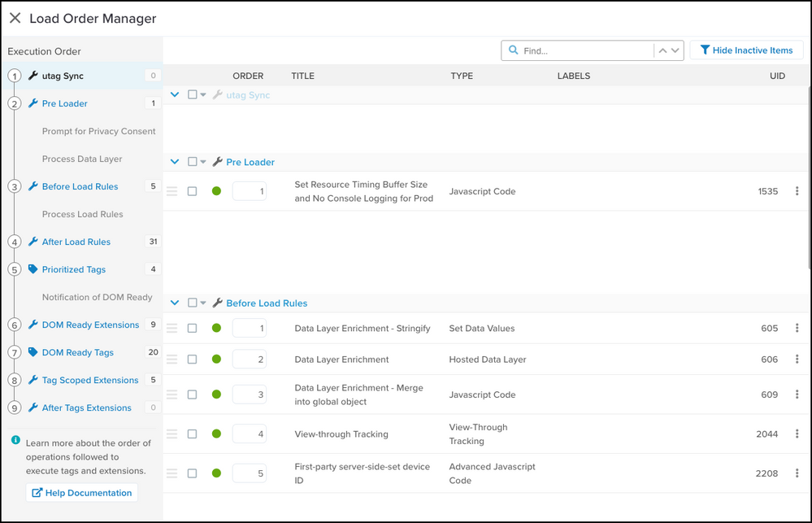The width and height of the screenshot is (812, 523).
Task: Check the box for Data Layer Enrichment - Stringify
Action: 192,329
